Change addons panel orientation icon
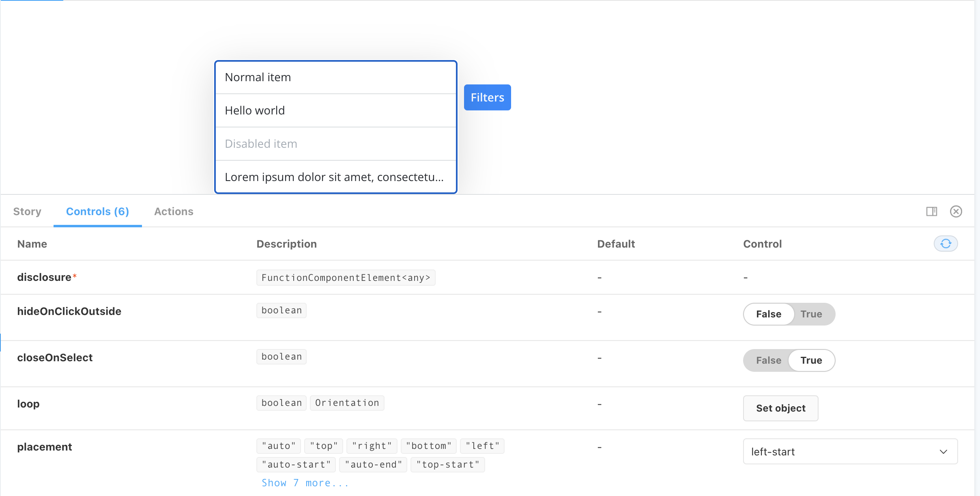 pos(931,211)
